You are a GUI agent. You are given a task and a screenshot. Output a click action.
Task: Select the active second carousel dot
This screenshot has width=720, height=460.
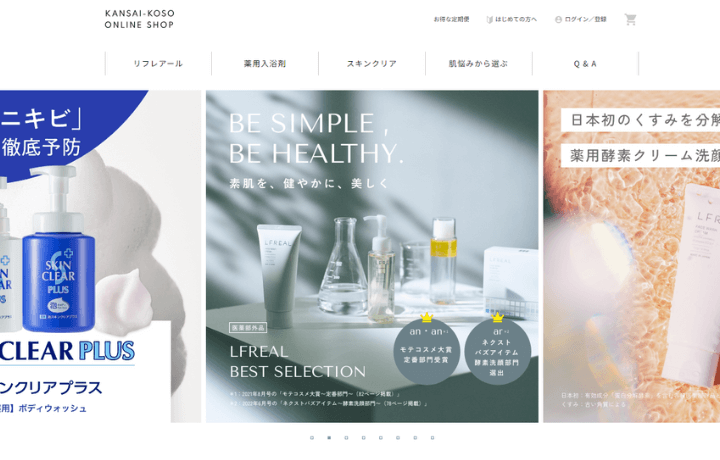point(329,438)
